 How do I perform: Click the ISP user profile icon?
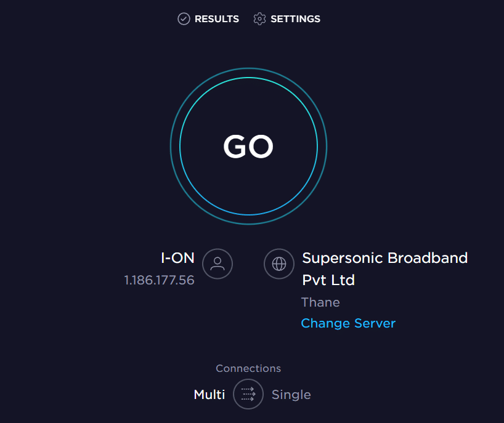point(217,264)
